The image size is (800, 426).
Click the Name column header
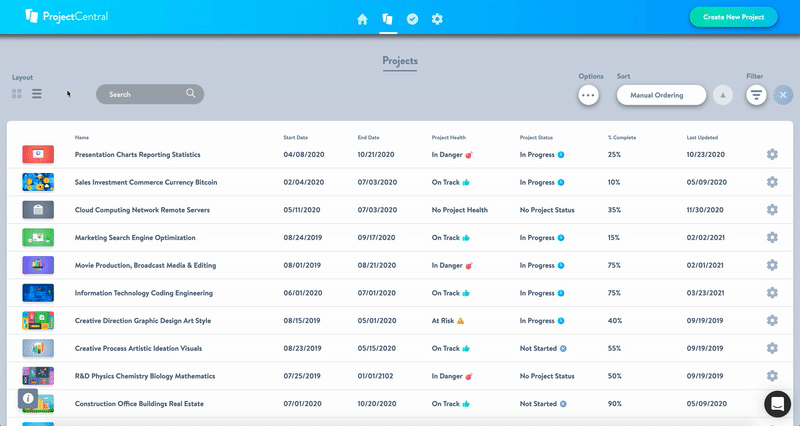82,137
